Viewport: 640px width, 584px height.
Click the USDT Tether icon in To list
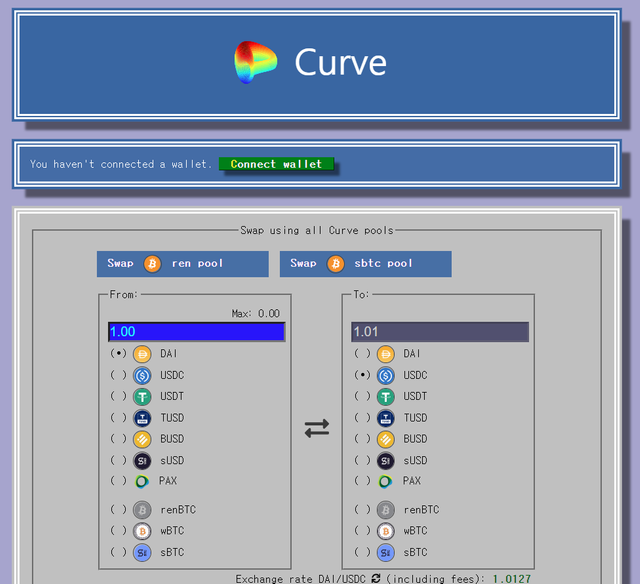[x=386, y=397]
